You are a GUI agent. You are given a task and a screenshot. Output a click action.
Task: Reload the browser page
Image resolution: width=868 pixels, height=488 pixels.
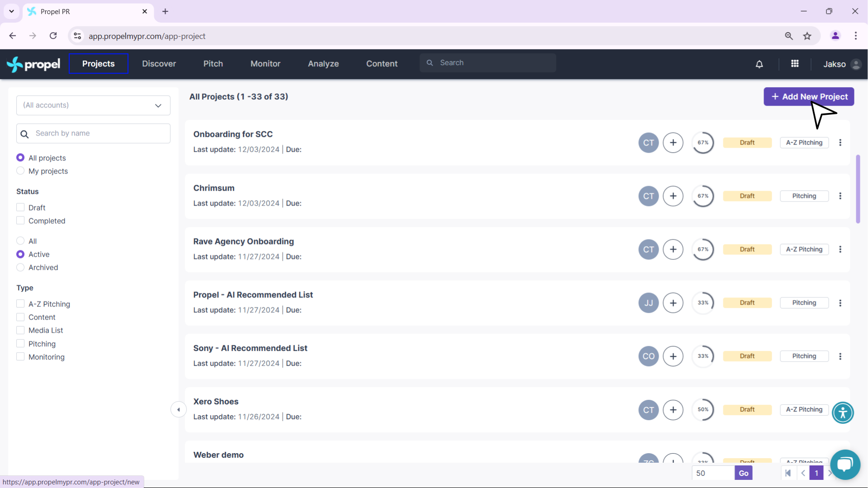pos(53,36)
